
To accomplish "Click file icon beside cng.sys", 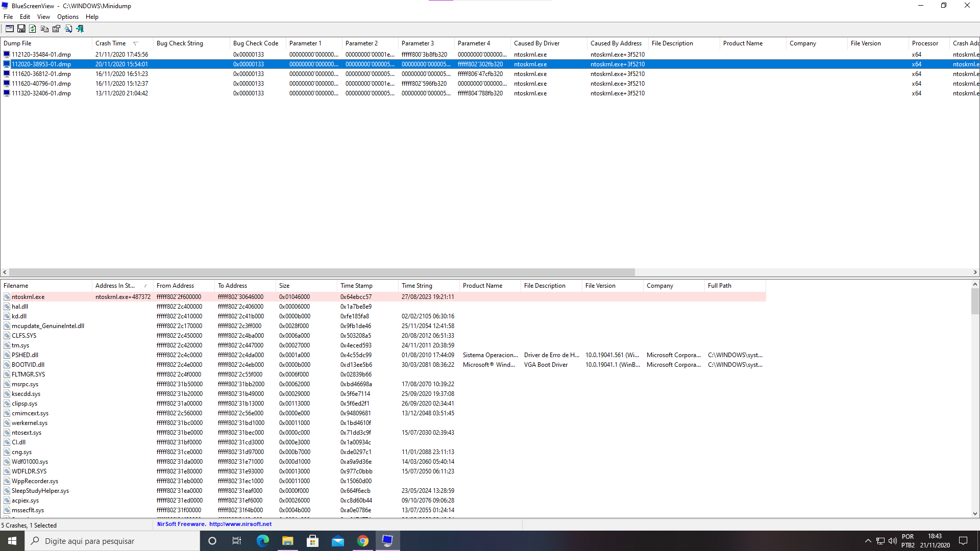I will click(7, 452).
